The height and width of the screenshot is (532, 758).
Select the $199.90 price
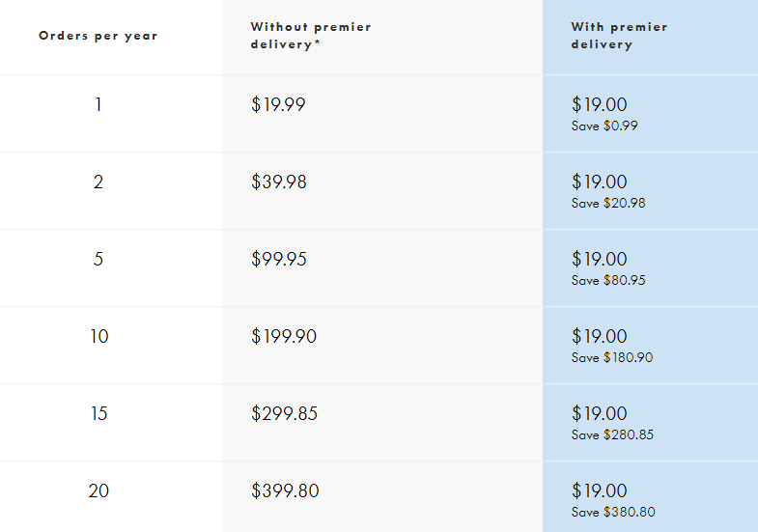[284, 336]
